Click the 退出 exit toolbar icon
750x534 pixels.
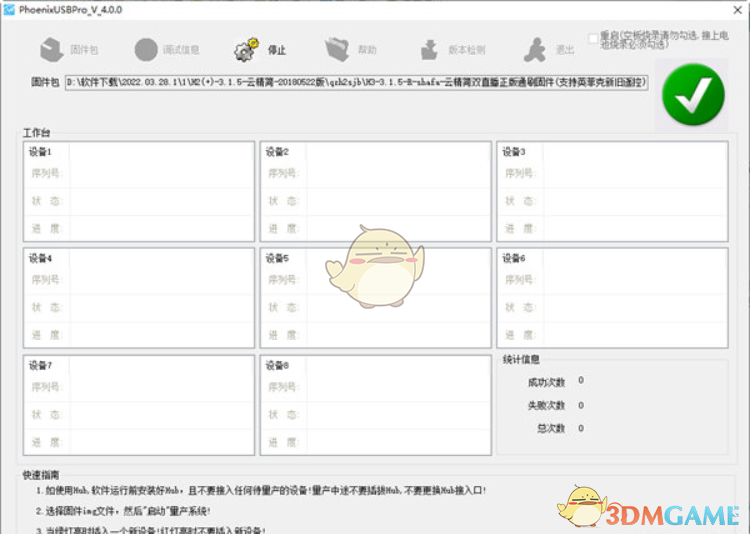pos(535,50)
